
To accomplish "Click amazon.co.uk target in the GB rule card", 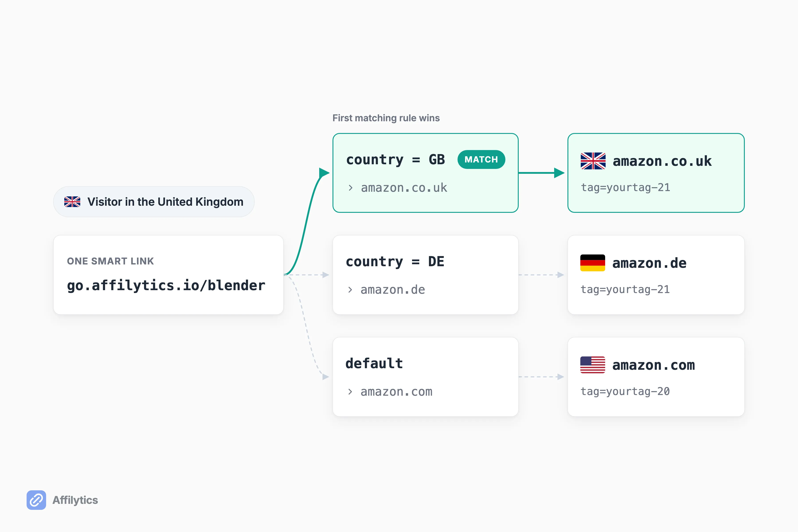I will [404, 188].
